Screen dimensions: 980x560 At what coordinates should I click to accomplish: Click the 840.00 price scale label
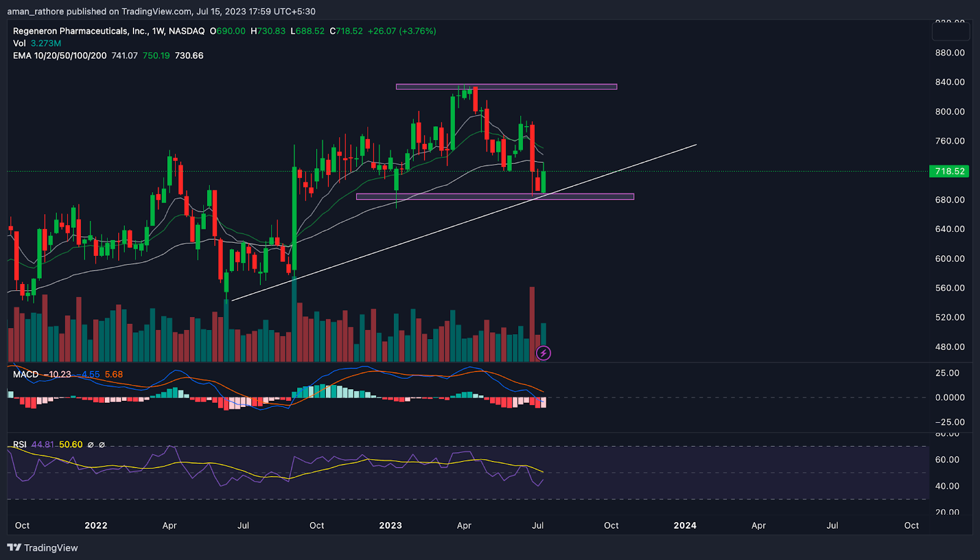(950, 82)
